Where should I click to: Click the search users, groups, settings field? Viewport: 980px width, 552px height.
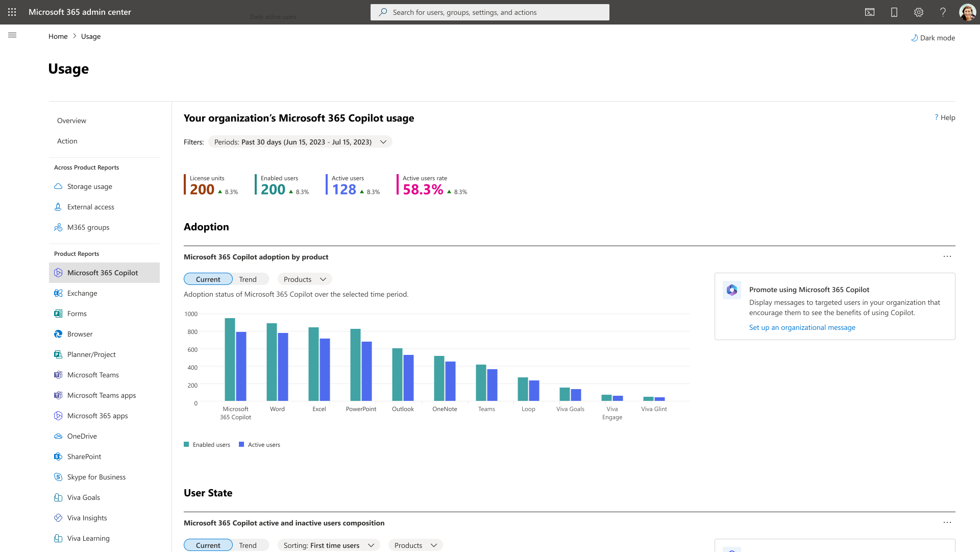490,12
